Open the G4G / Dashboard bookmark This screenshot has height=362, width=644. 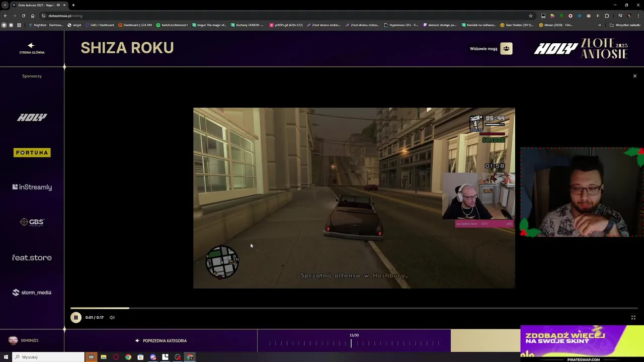point(100,25)
